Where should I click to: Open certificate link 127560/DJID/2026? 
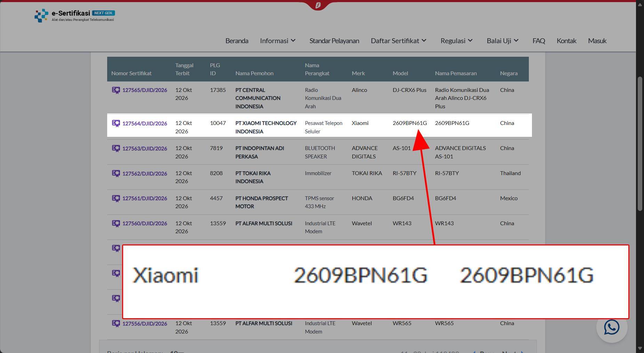145,223
